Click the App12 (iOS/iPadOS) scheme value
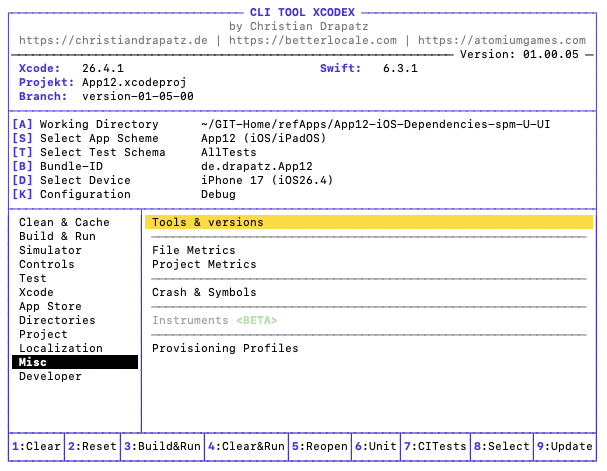This screenshot has height=471, width=607. tap(264, 138)
